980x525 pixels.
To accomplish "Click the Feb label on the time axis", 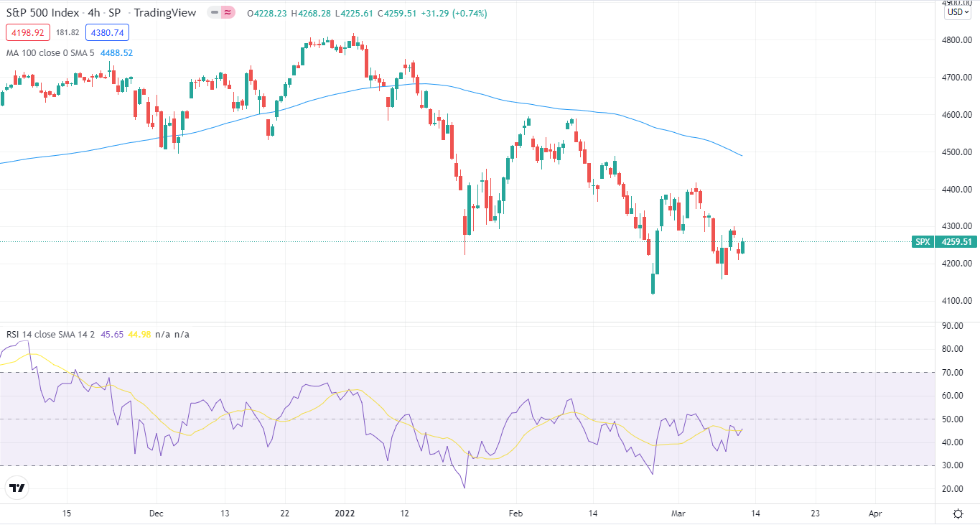I will click(515, 514).
